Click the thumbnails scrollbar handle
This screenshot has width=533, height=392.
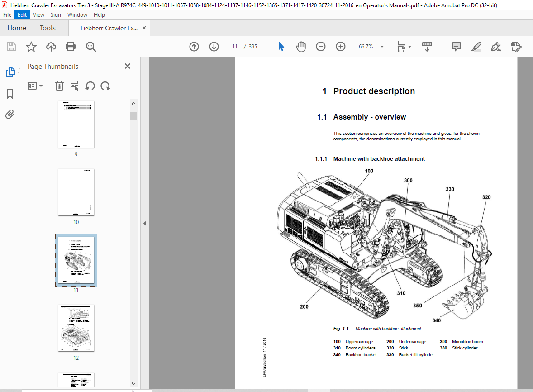point(133,116)
